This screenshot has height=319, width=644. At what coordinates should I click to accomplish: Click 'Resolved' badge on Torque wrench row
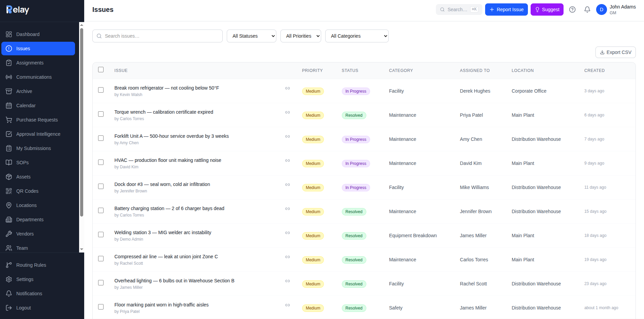(x=354, y=115)
